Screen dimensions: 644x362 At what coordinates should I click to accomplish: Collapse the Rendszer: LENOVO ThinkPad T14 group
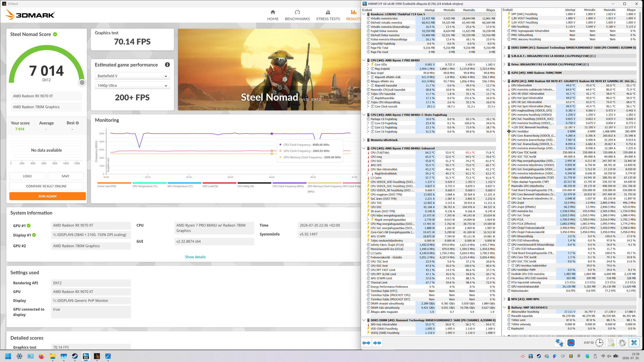364,14
